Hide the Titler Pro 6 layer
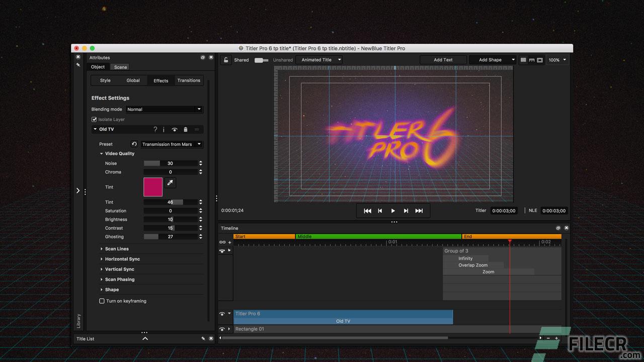 tap(222, 314)
